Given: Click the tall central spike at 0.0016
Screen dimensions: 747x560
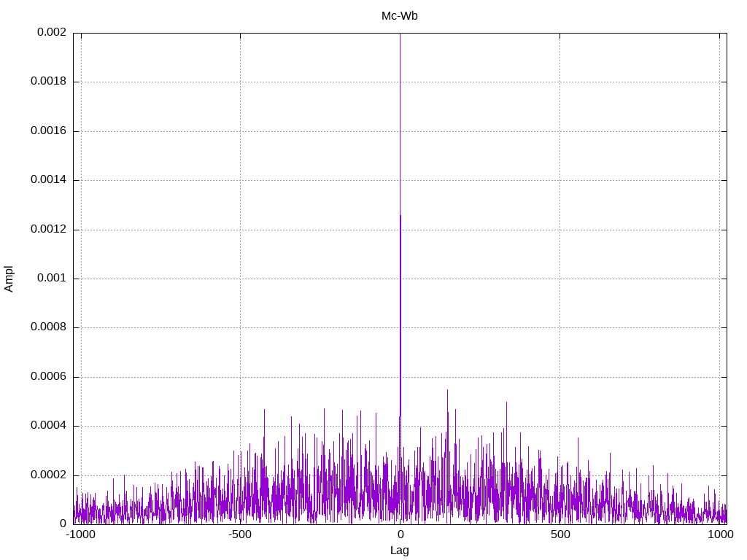Looking at the screenshot, I should tap(400, 131).
